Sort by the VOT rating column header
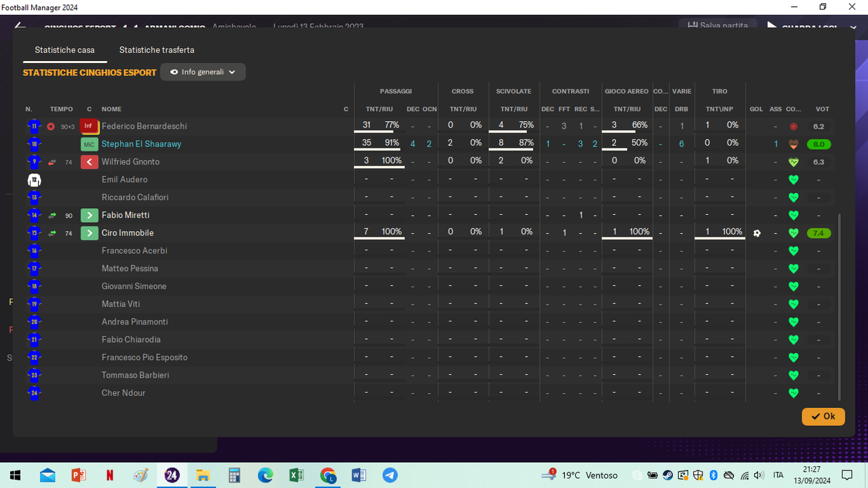The height and width of the screenshot is (488, 868). 822,109
